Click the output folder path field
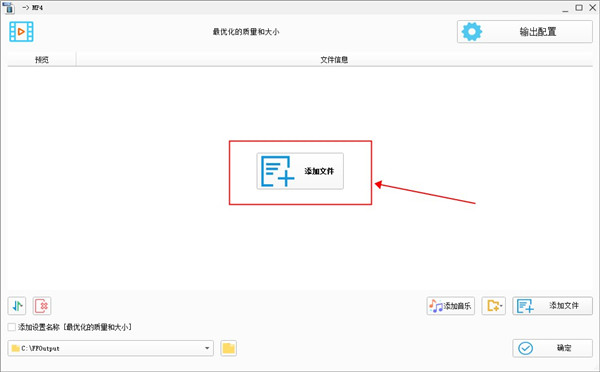This screenshot has width=600, height=372. (x=111, y=348)
